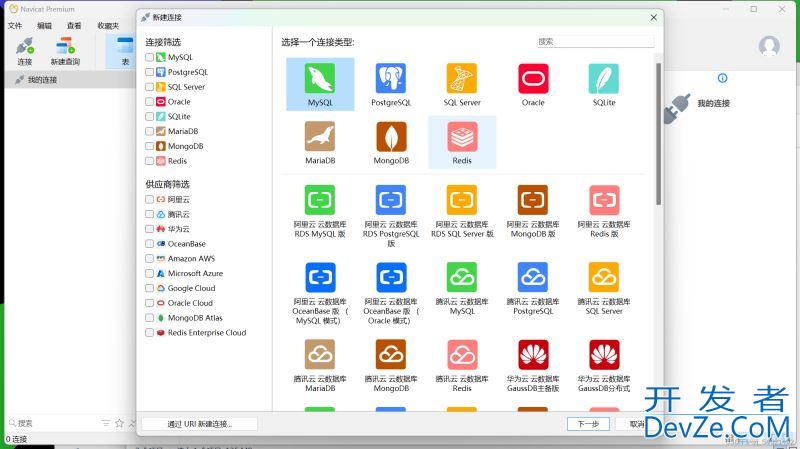Choose the PostgreSQL connection type icon

391,79
